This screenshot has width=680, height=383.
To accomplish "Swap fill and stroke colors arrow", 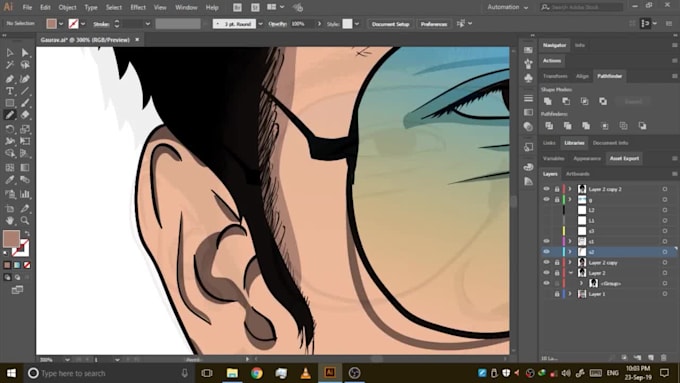I will 26,233.
